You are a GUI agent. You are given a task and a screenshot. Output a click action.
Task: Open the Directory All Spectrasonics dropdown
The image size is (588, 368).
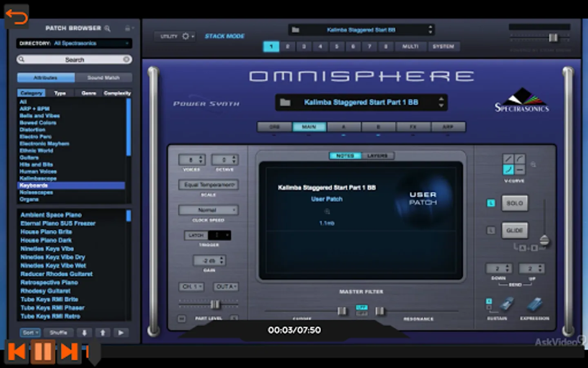(74, 43)
